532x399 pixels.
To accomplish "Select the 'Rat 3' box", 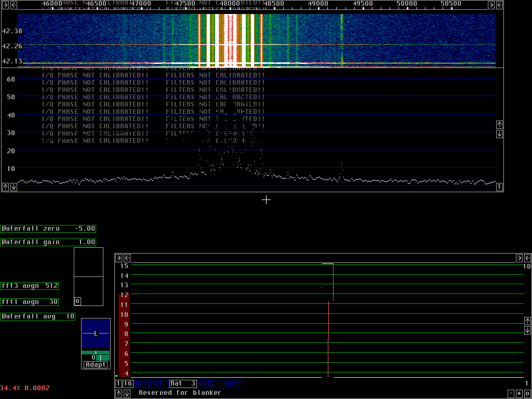I will click(x=183, y=384).
